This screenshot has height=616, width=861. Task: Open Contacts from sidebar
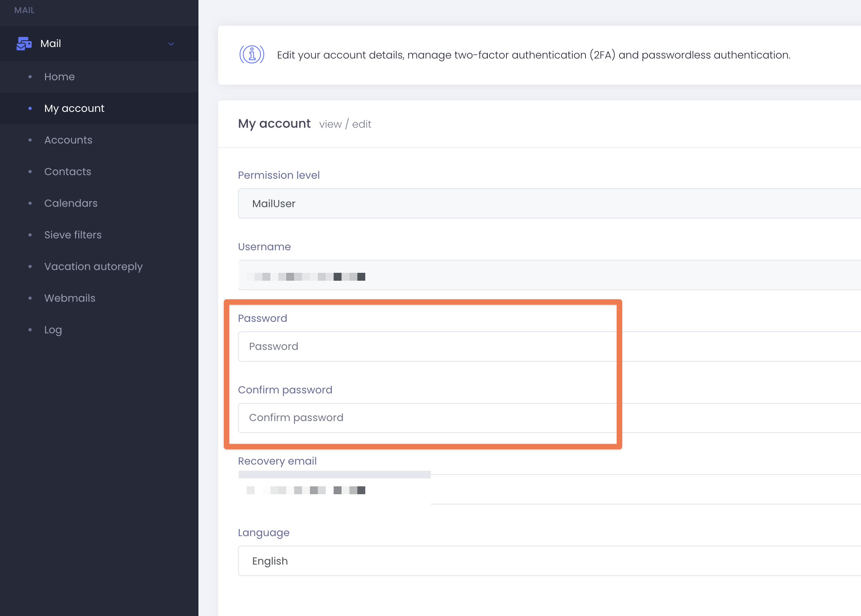(68, 172)
